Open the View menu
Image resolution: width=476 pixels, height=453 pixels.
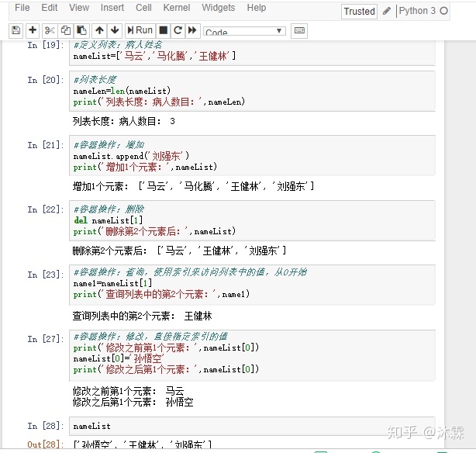pos(79,8)
